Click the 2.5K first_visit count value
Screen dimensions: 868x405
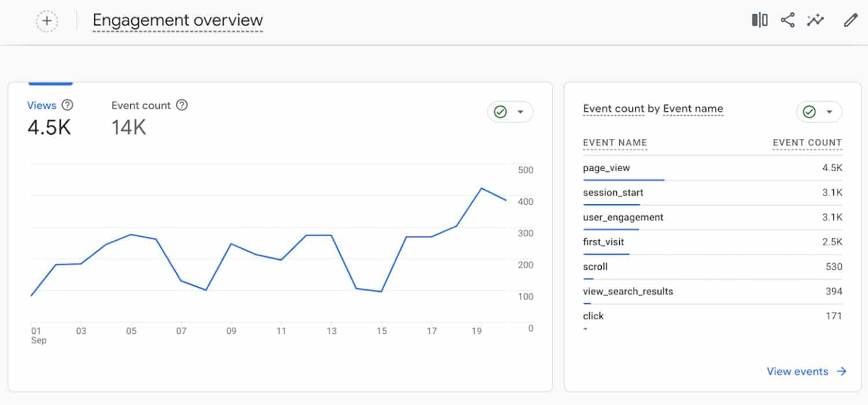click(832, 242)
